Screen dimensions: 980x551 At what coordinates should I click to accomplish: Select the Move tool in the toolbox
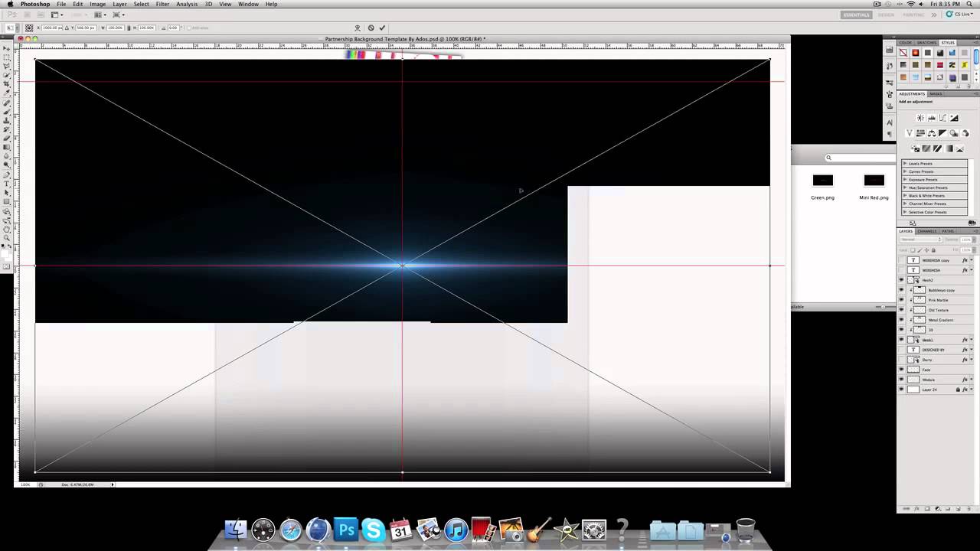tap(7, 49)
